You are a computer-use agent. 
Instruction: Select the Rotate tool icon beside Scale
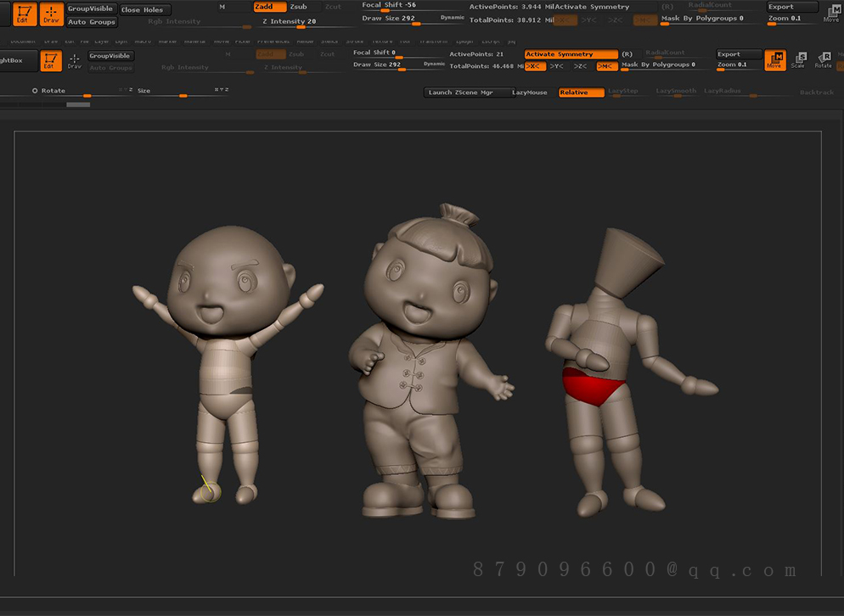click(x=824, y=59)
